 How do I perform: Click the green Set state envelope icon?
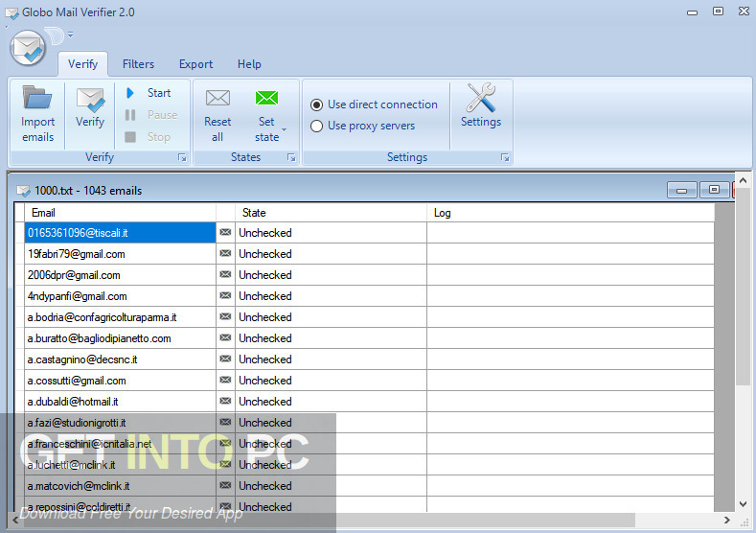pos(266,98)
